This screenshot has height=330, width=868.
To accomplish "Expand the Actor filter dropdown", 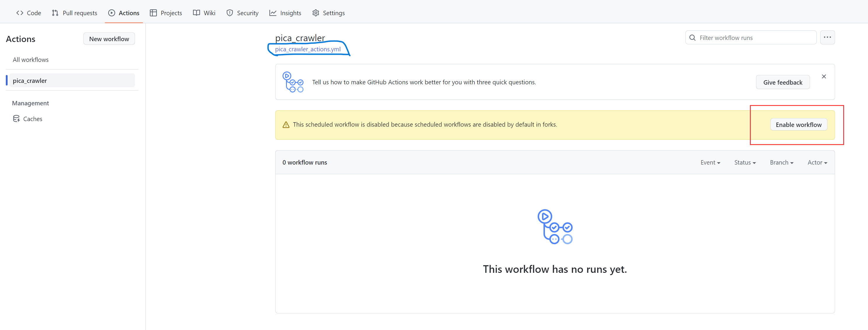I will [817, 163].
